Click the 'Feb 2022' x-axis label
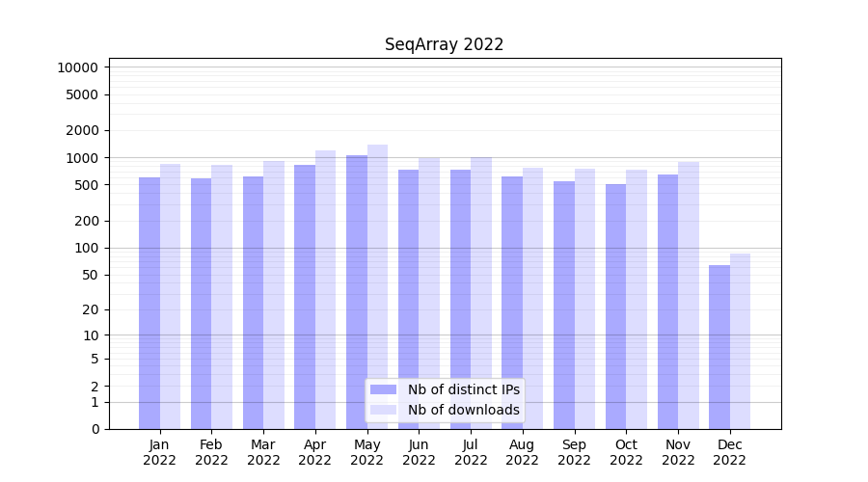Screen dimensions: 868x482 pyautogui.click(x=211, y=452)
